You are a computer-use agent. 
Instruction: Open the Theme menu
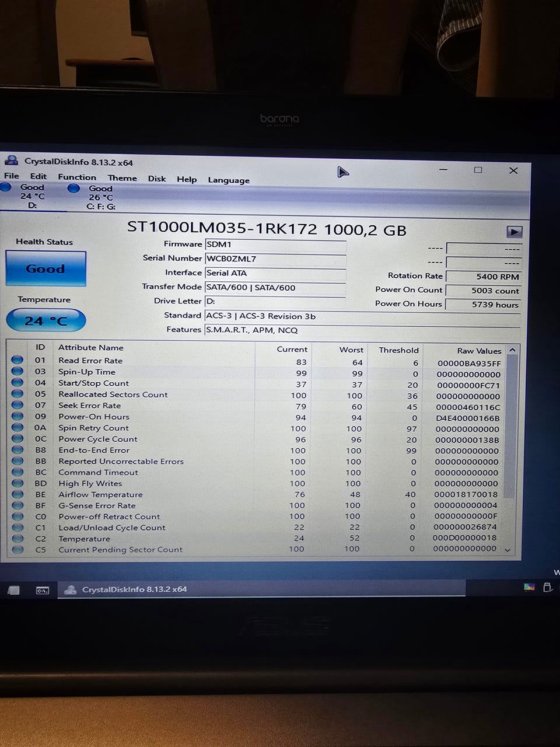(122, 178)
